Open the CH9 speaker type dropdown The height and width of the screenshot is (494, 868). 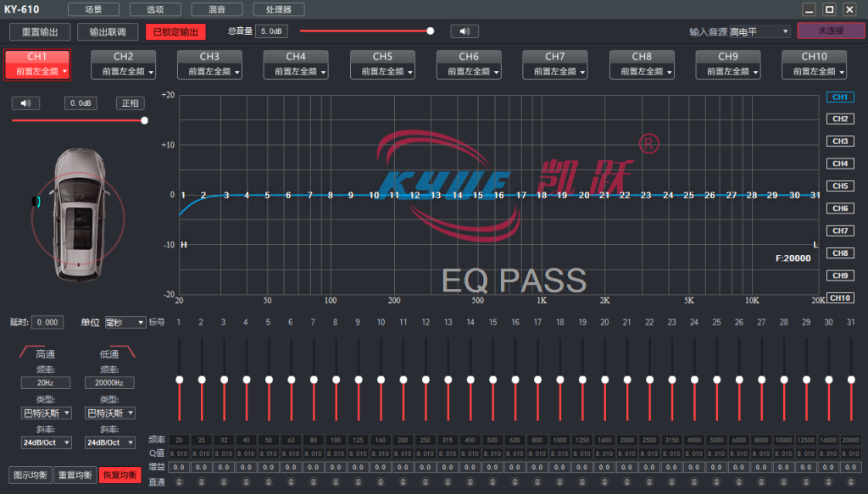pyautogui.click(x=728, y=71)
